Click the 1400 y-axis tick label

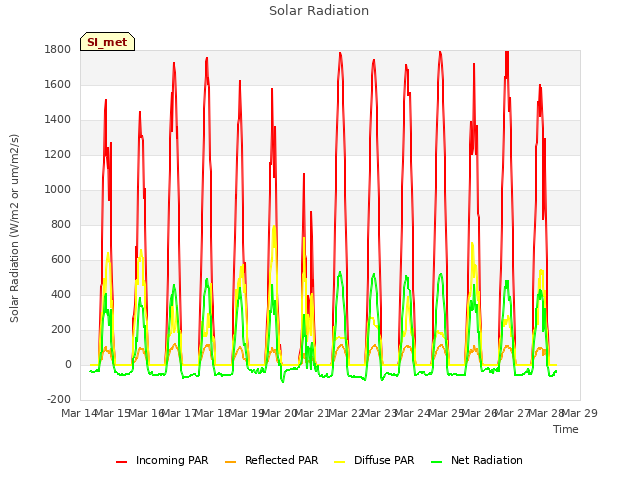pos(58,120)
